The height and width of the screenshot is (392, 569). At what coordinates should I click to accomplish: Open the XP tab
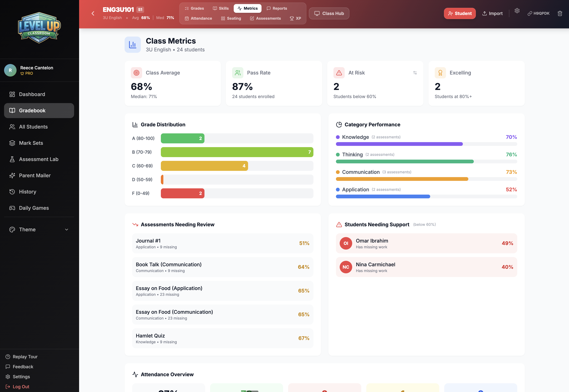coord(295,18)
